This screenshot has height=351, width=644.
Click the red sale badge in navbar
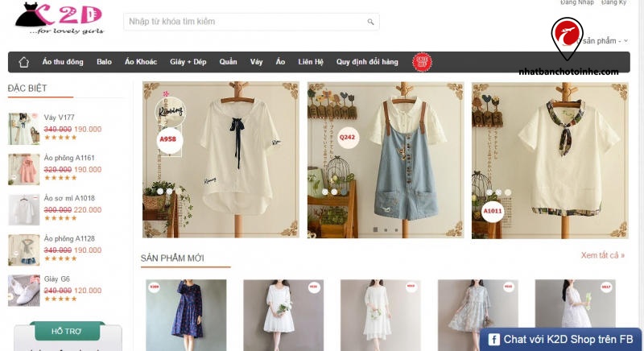tap(422, 62)
